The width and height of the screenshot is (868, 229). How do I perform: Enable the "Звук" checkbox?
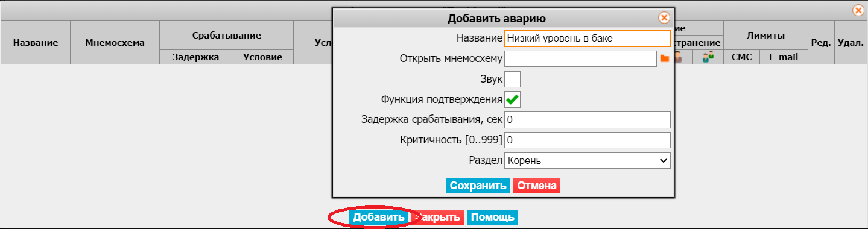[512, 79]
